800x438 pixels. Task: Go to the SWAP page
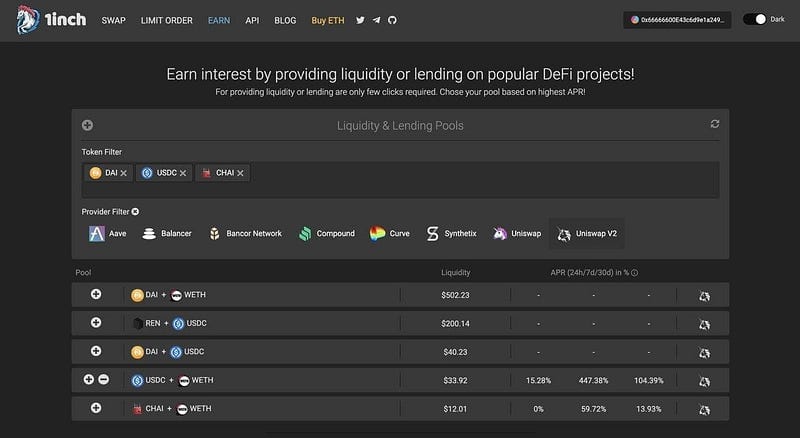click(113, 20)
